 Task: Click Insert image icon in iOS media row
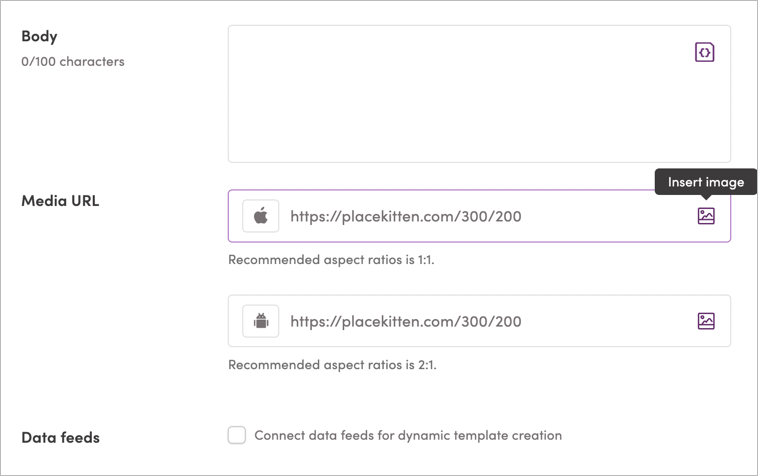coord(706,216)
